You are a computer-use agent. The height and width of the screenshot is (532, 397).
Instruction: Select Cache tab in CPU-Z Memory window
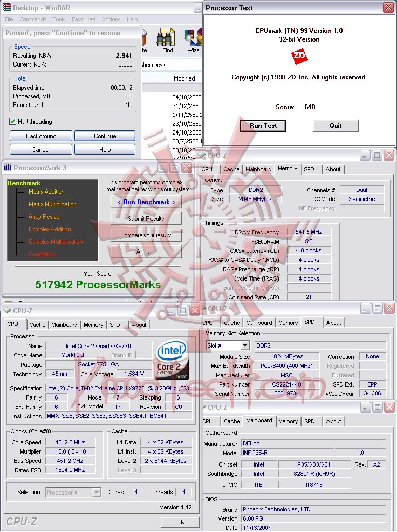click(231, 169)
